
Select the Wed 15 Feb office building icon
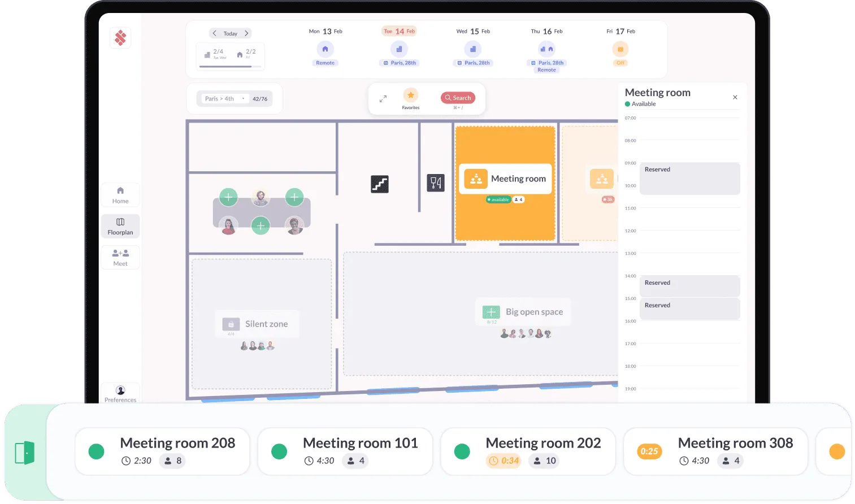(473, 49)
